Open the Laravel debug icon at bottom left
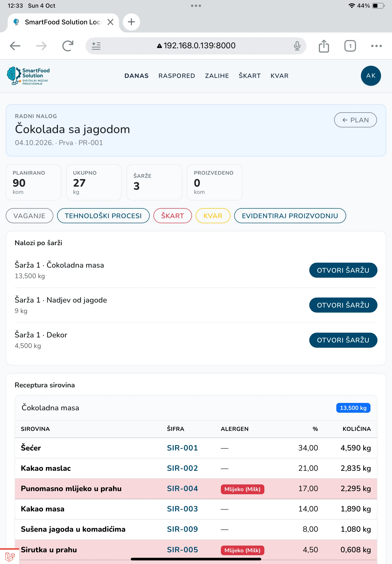This screenshot has height=564, width=392. pos(10,556)
